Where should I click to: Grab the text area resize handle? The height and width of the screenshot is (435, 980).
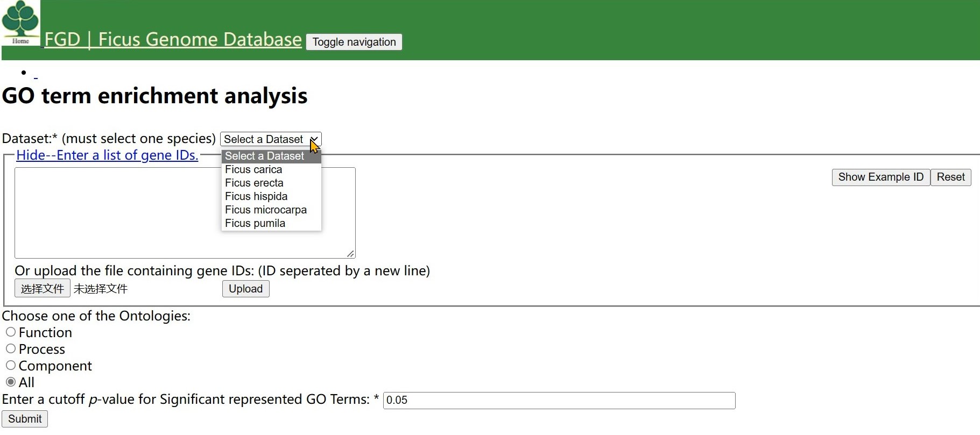click(x=350, y=254)
